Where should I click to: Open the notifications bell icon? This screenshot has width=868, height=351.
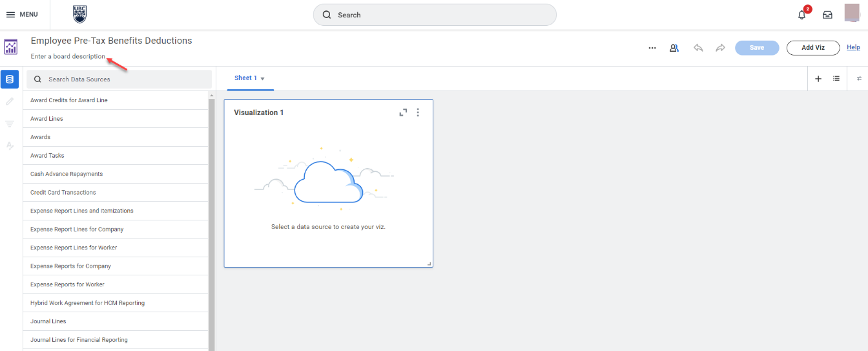(x=802, y=15)
